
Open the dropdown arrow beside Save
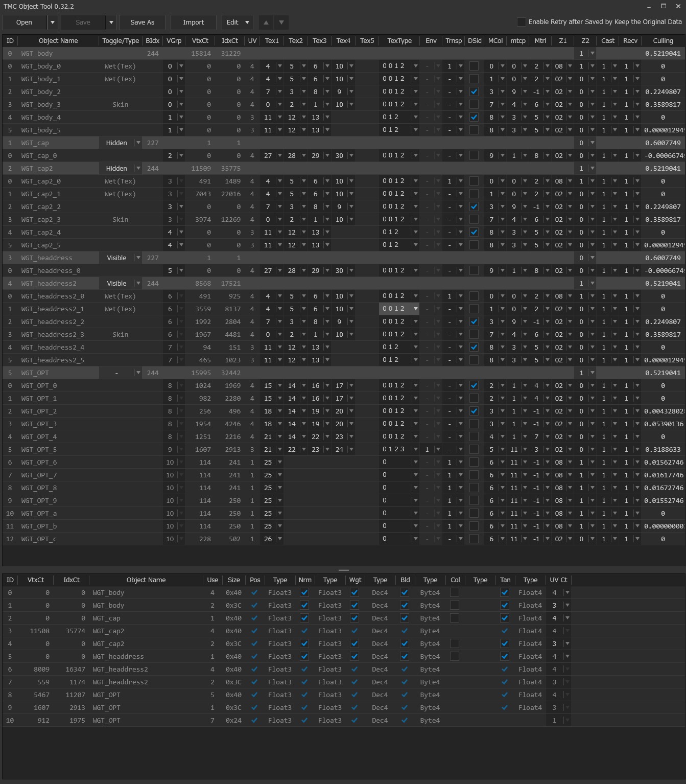point(111,22)
